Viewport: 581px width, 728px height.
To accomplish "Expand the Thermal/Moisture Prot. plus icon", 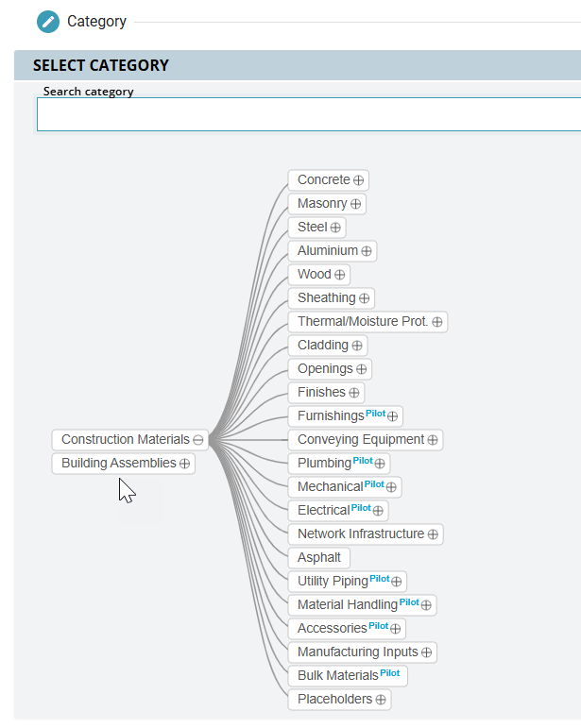I will click(x=437, y=322).
